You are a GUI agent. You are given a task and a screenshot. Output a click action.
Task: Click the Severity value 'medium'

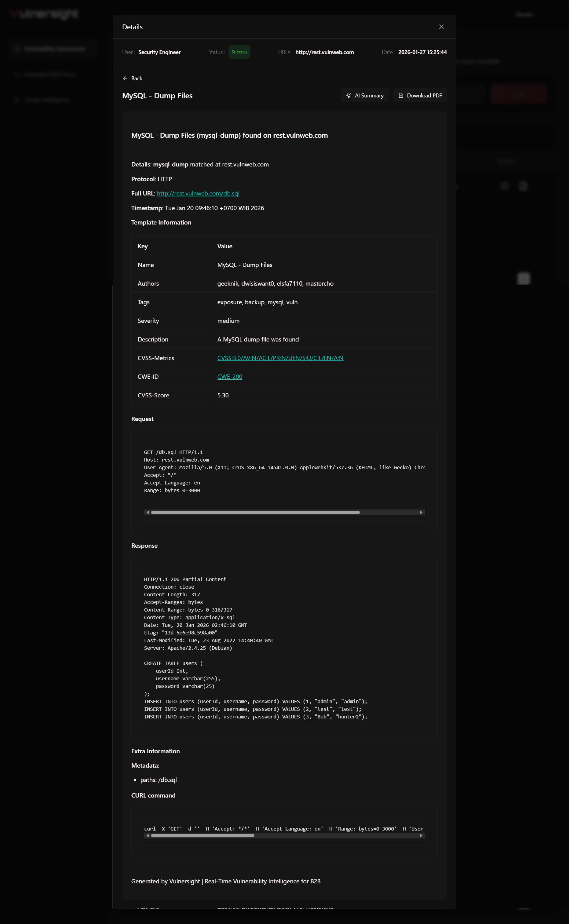(228, 321)
